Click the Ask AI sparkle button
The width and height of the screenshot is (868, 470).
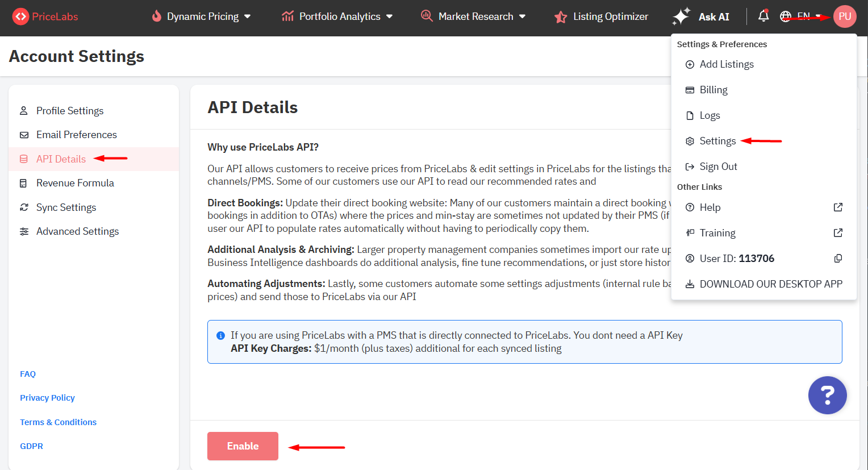pos(701,16)
